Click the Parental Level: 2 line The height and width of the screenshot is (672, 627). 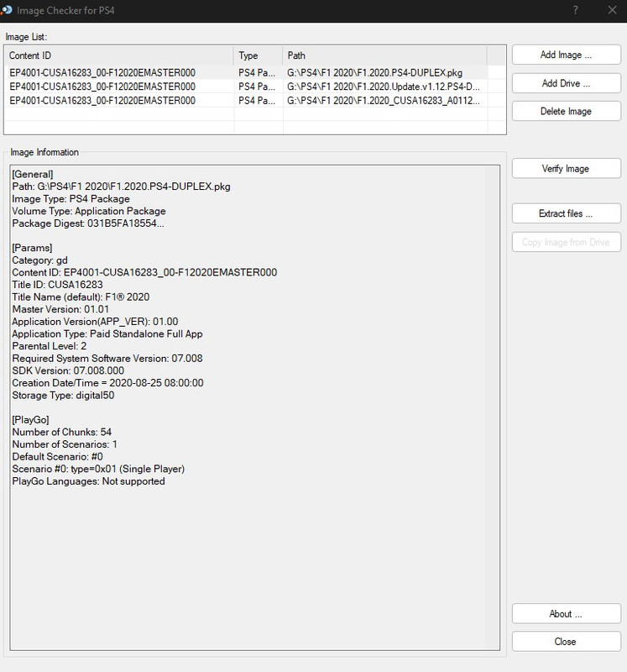(x=50, y=346)
